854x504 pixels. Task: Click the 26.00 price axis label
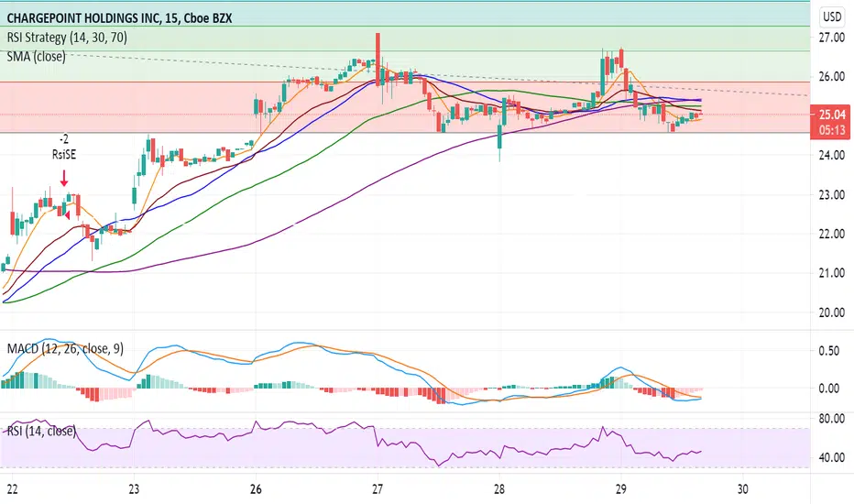pos(832,77)
